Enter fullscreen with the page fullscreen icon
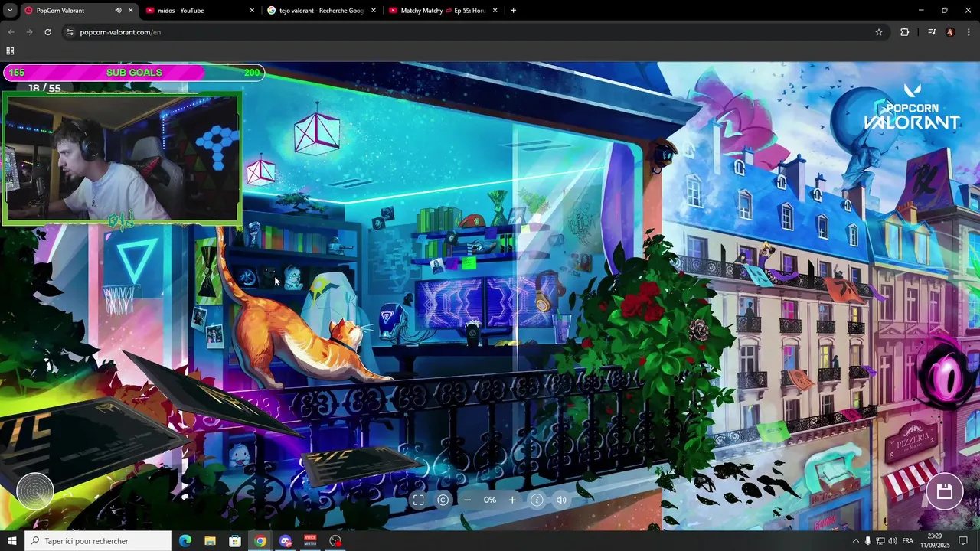980x551 pixels. pyautogui.click(x=418, y=500)
